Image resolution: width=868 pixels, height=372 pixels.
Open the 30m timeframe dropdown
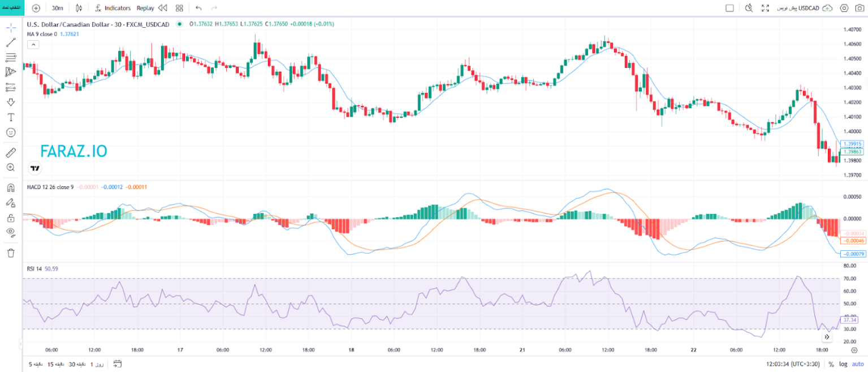57,8
